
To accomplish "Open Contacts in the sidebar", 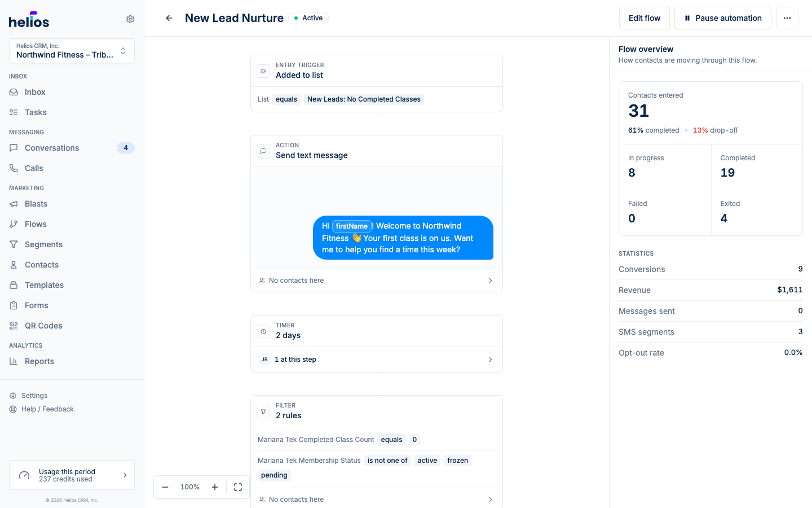I will pos(72,265).
